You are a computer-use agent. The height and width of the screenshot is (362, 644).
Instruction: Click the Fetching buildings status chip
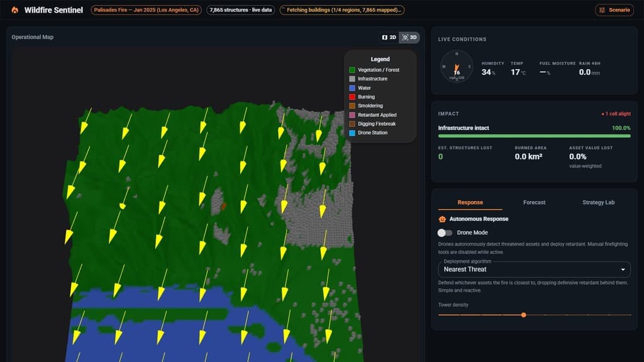[x=341, y=10]
